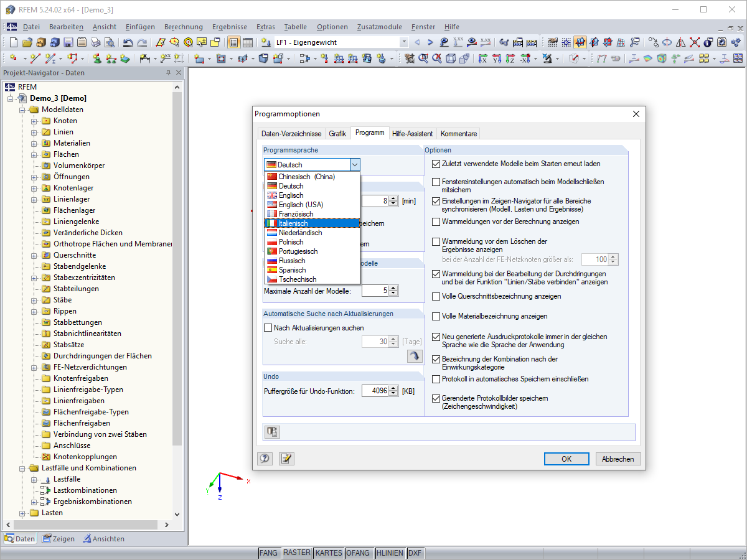The height and width of the screenshot is (560, 747).
Task: Click the view in Z direction icon
Action: tap(510, 58)
